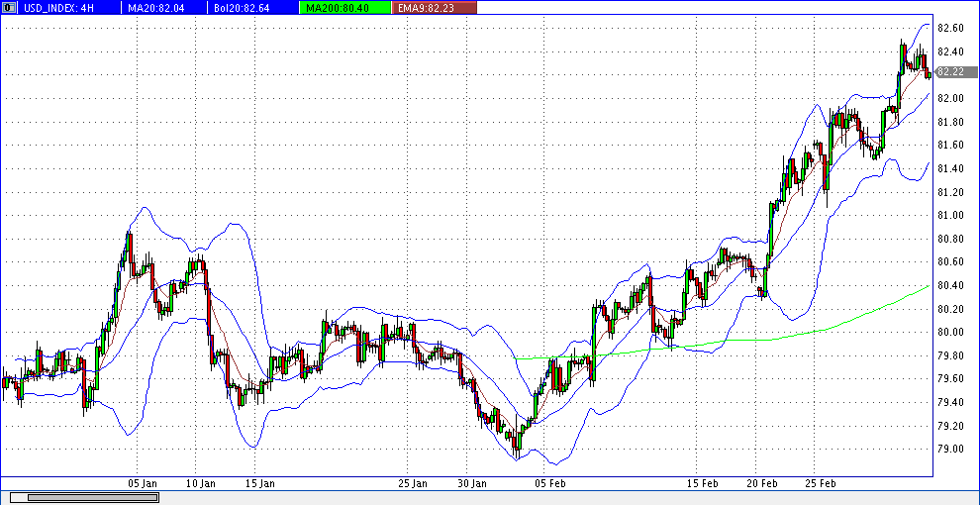Click the 05 Jan date label
Viewport: 980px width, 505px height.
click(143, 483)
